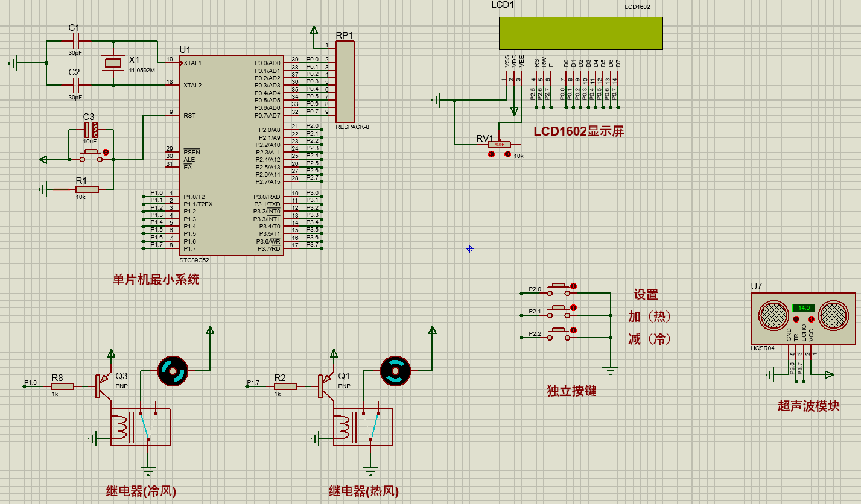The width and height of the screenshot is (861, 504).
Task: Click the "RESPACK-8" part name text
Action: (352, 127)
